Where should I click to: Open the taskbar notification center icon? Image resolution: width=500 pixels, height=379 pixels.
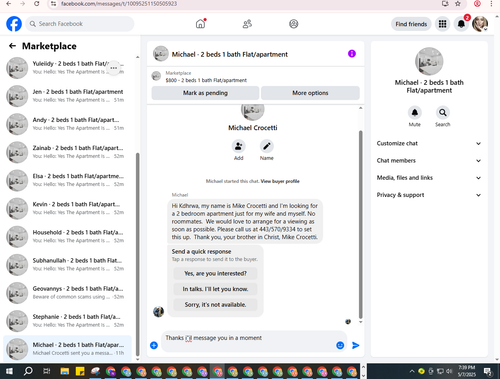tap(488, 371)
